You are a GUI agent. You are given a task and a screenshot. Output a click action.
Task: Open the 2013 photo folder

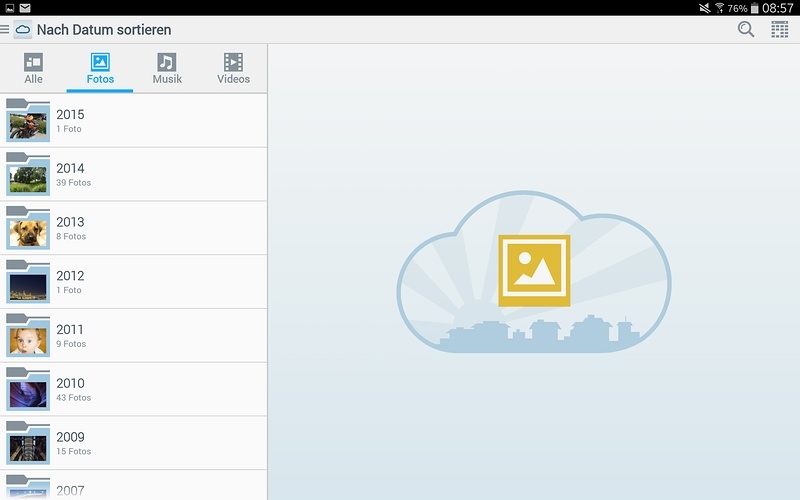point(134,228)
